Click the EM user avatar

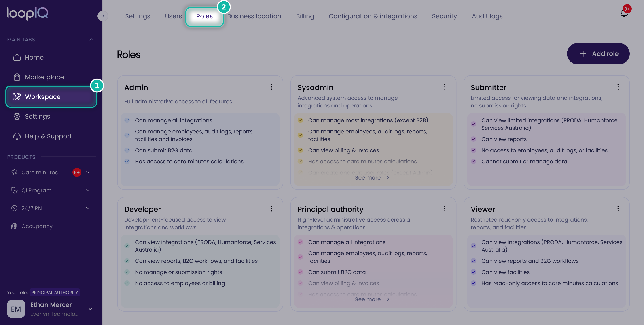coord(16,309)
